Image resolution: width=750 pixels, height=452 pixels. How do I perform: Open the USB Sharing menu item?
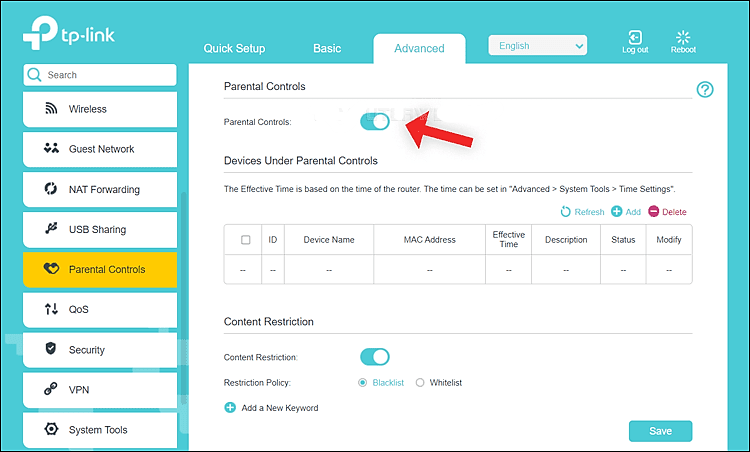coord(100,230)
